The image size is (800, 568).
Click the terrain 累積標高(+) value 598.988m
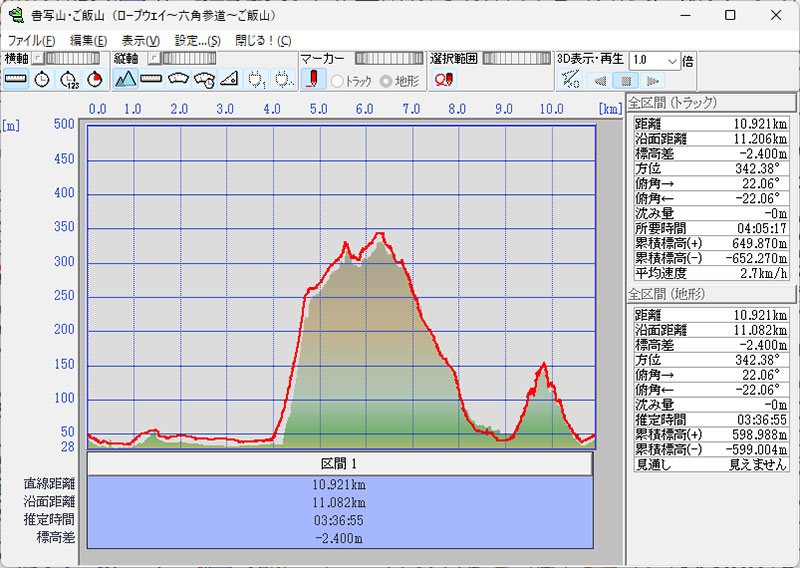(x=760, y=434)
